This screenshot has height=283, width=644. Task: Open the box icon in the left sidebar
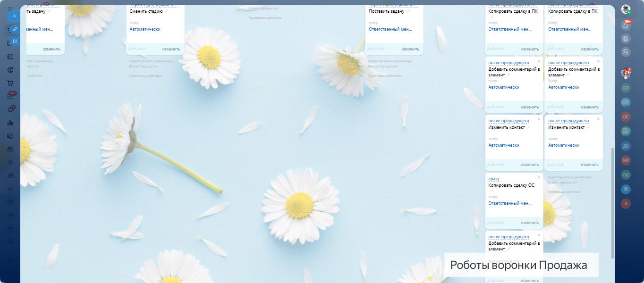tap(10, 162)
